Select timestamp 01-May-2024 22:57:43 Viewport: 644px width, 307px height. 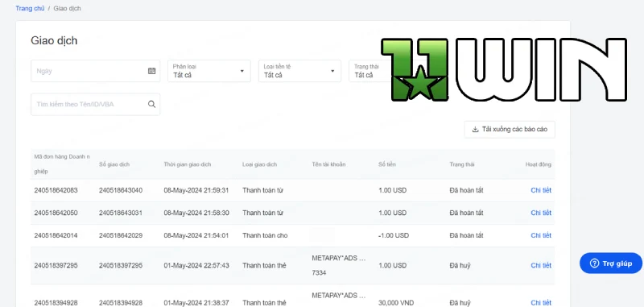(x=196, y=265)
